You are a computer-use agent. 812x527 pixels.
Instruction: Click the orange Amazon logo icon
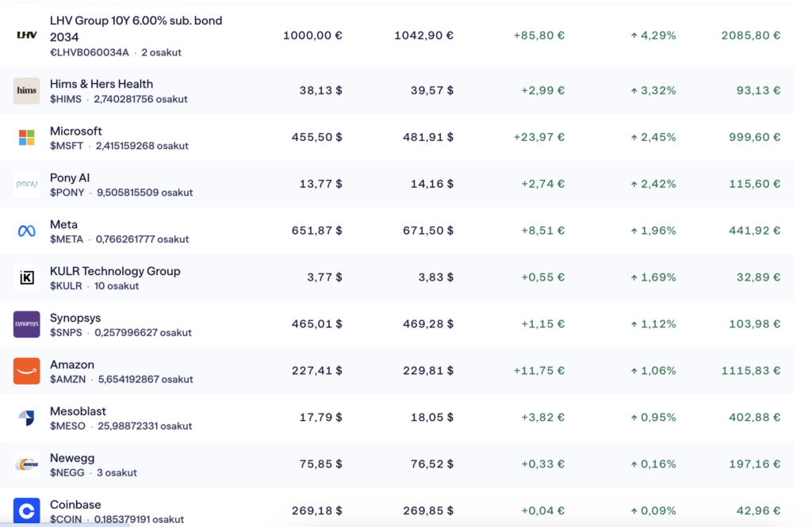[27, 372]
